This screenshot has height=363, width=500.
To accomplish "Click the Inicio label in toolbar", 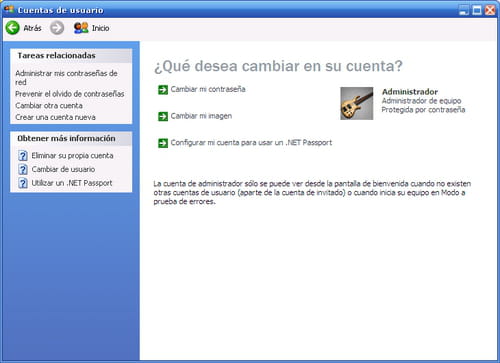I will coord(101,28).
